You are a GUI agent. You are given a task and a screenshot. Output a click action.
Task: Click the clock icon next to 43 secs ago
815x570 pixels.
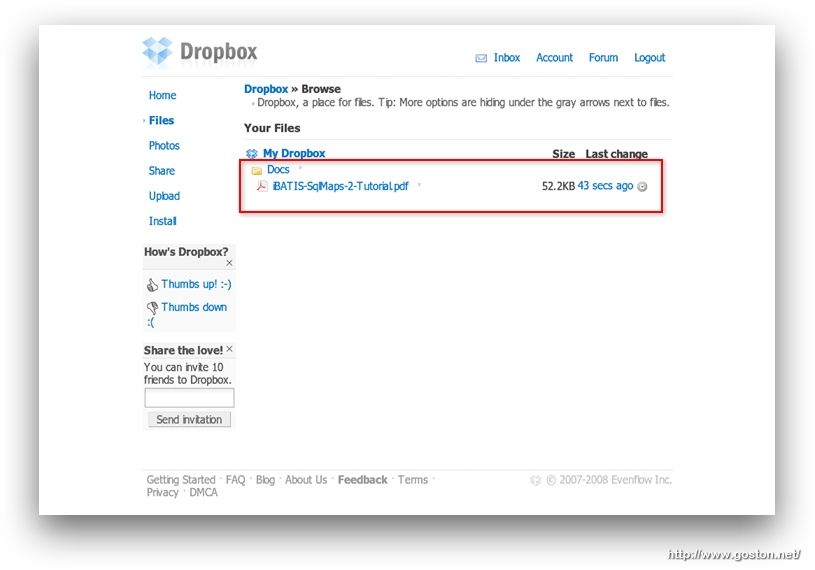pos(642,187)
